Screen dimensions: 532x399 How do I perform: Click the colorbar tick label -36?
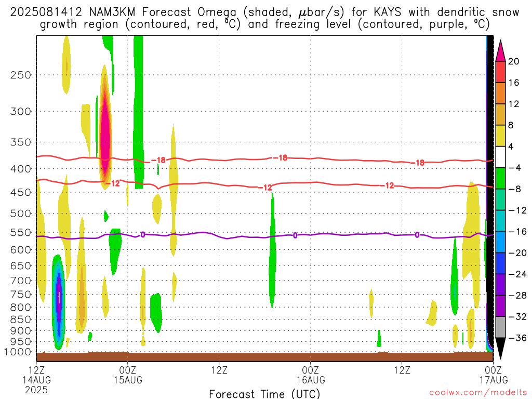(517, 338)
